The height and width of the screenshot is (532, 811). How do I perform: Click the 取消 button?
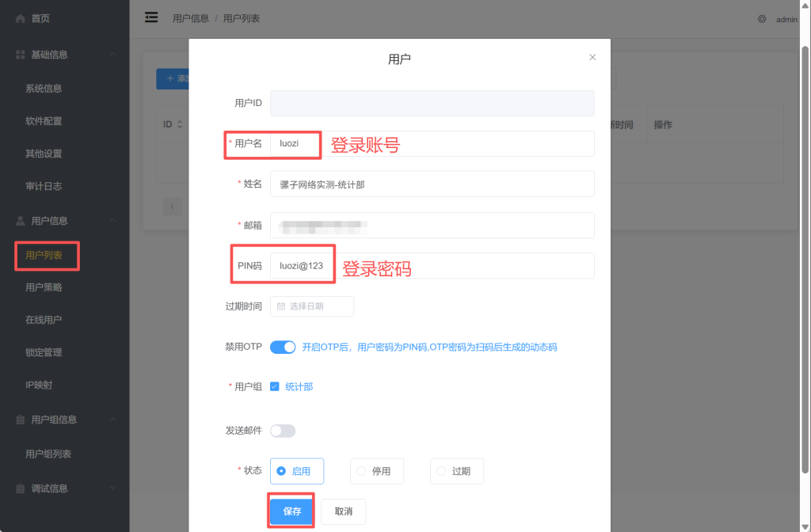coord(343,511)
